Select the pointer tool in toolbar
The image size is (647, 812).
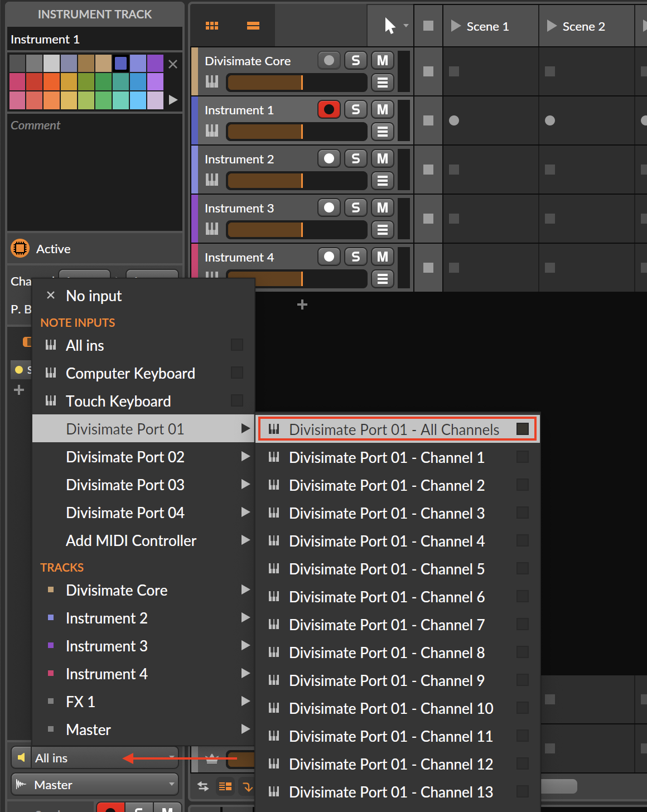tap(390, 26)
